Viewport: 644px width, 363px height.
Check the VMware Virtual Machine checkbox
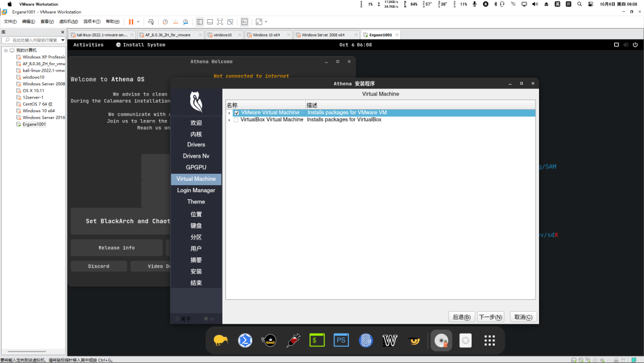(237, 113)
